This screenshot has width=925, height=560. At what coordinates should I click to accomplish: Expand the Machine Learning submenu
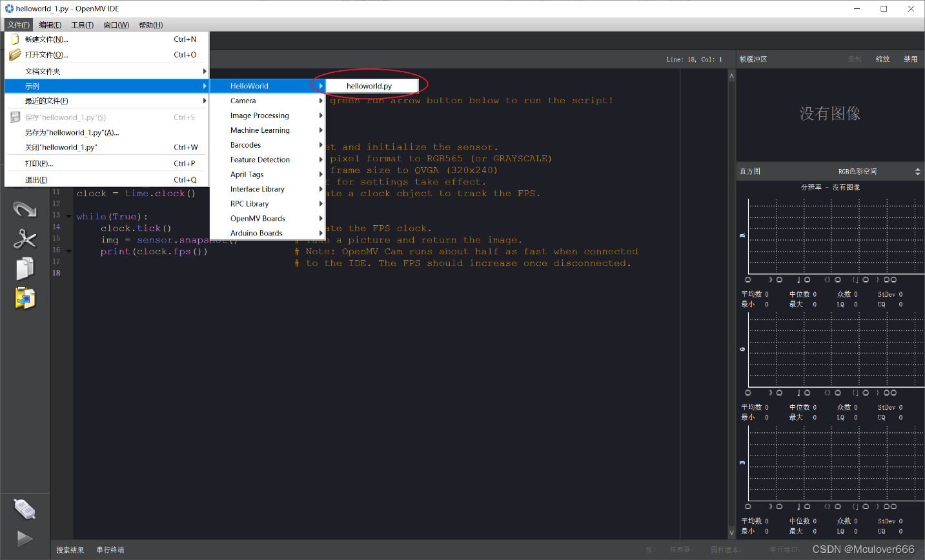(x=267, y=130)
